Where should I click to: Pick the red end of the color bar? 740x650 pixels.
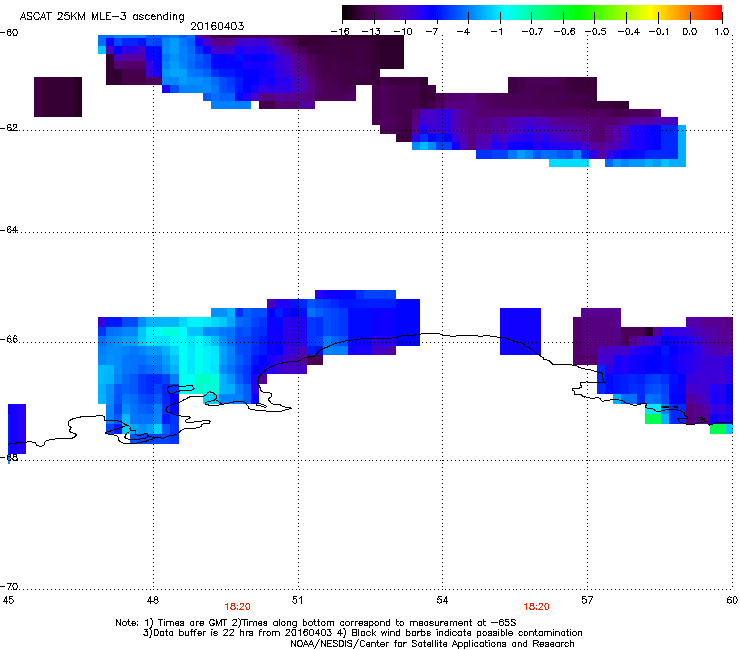[x=713, y=12]
